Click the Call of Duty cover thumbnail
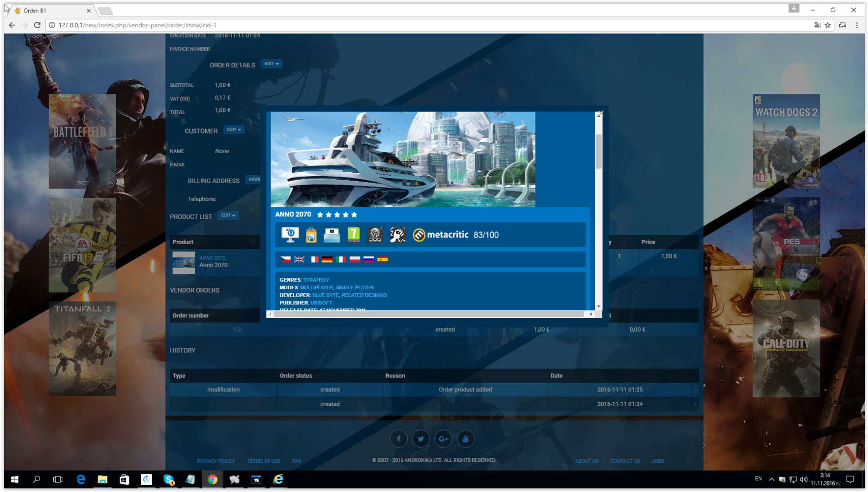The width and height of the screenshot is (868, 492). coord(786,348)
